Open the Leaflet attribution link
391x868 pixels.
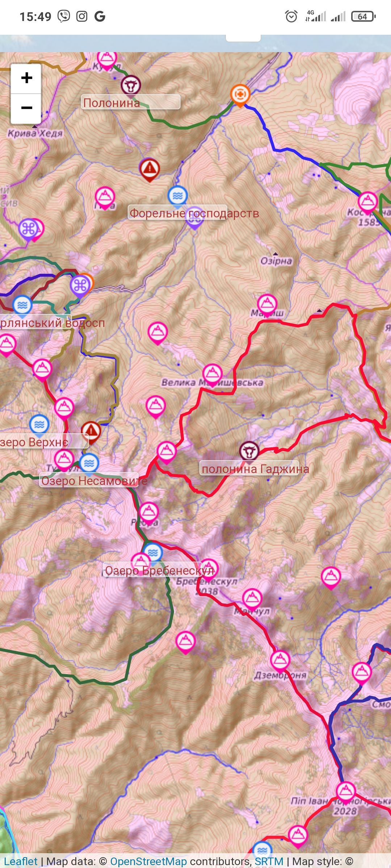pos(21,861)
